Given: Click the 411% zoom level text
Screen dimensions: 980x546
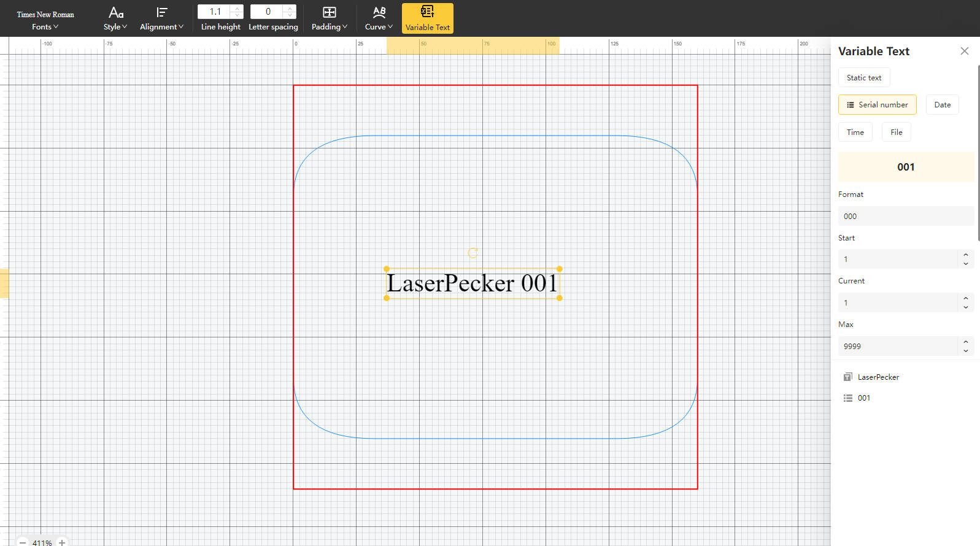Looking at the screenshot, I should pos(42,543).
